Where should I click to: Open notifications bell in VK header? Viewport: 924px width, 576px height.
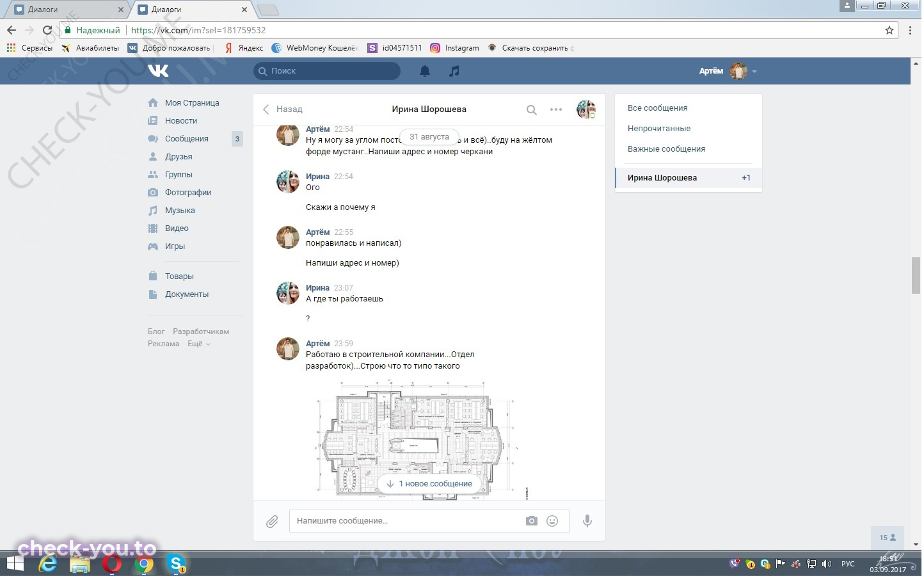coord(425,71)
